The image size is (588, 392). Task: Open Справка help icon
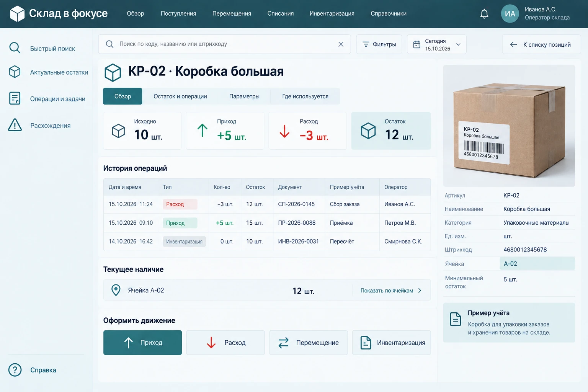[15, 370]
